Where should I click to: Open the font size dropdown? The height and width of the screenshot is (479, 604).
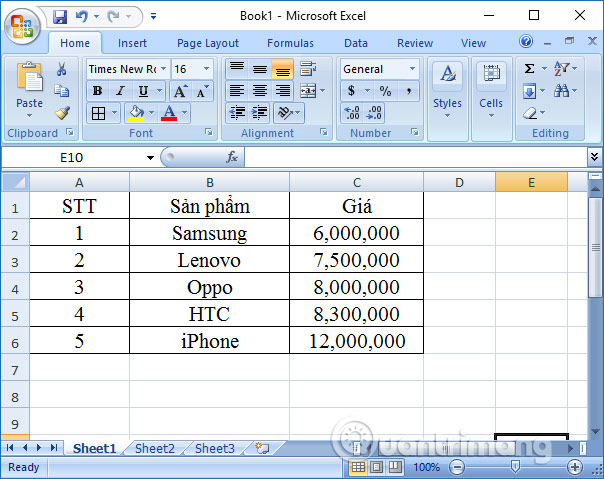[x=206, y=69]
